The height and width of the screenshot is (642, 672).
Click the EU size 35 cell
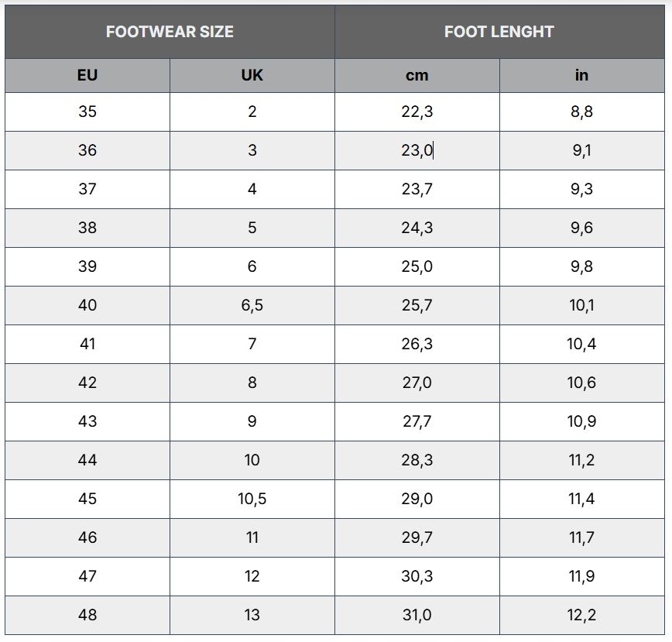[x=87, y=112]
